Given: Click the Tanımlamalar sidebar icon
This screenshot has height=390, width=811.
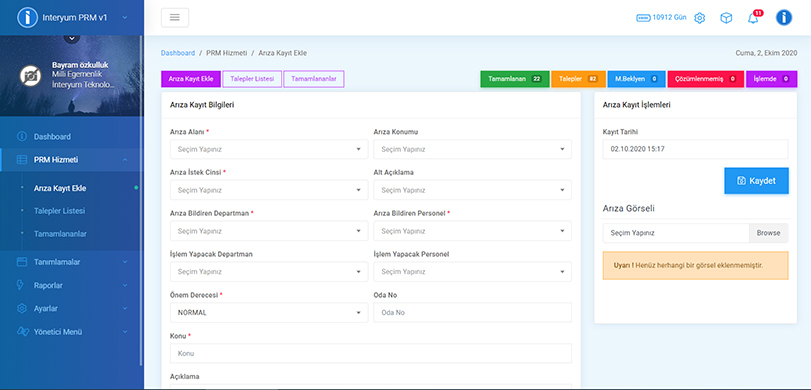Looking at the screenshot, I should 22,262.
